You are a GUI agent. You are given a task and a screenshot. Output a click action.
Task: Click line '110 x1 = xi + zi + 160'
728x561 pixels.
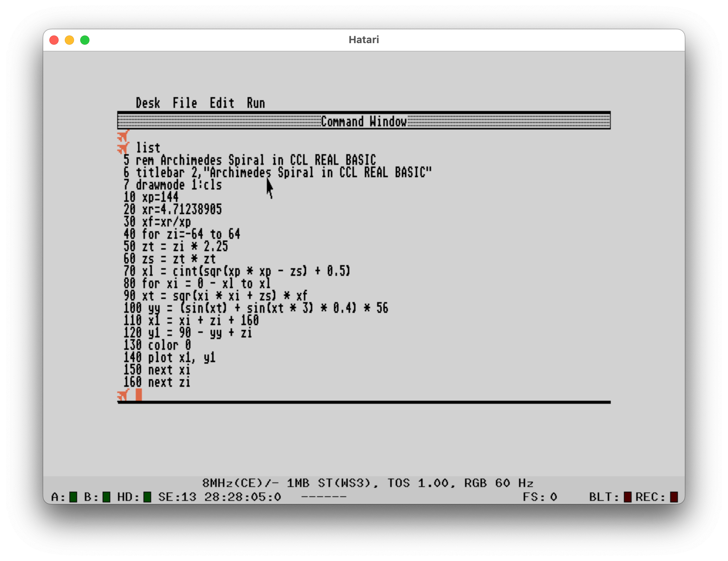coord(191,320)
